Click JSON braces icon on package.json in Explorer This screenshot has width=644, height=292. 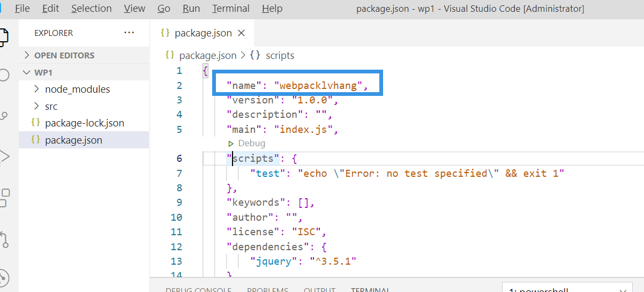tap(36, 140)
